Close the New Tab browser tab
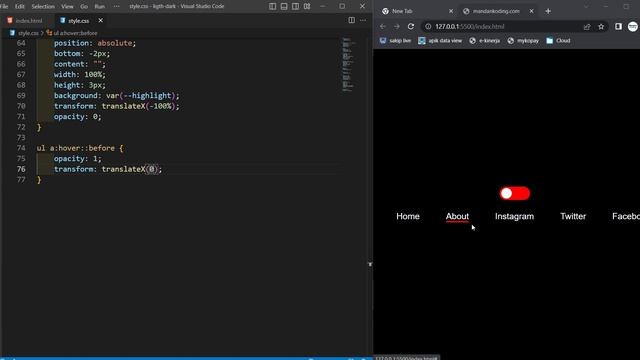 [x=451, y=11]
